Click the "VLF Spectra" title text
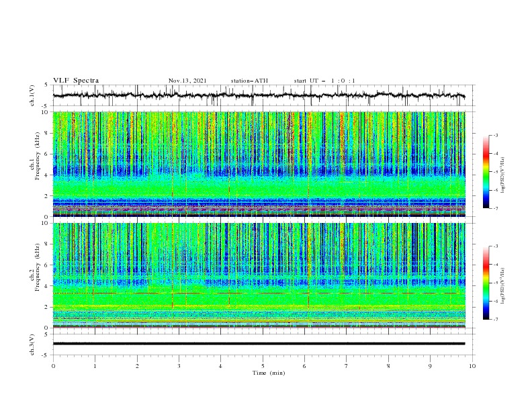The width and height of the screenshot is (532, 411). point(76,81)
